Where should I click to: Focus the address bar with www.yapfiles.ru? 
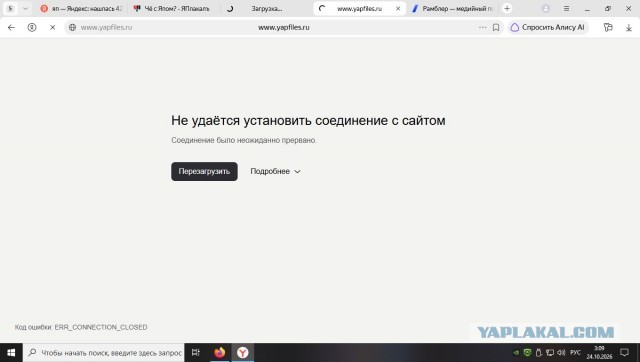pyautogui.click(x=284, y=27)
